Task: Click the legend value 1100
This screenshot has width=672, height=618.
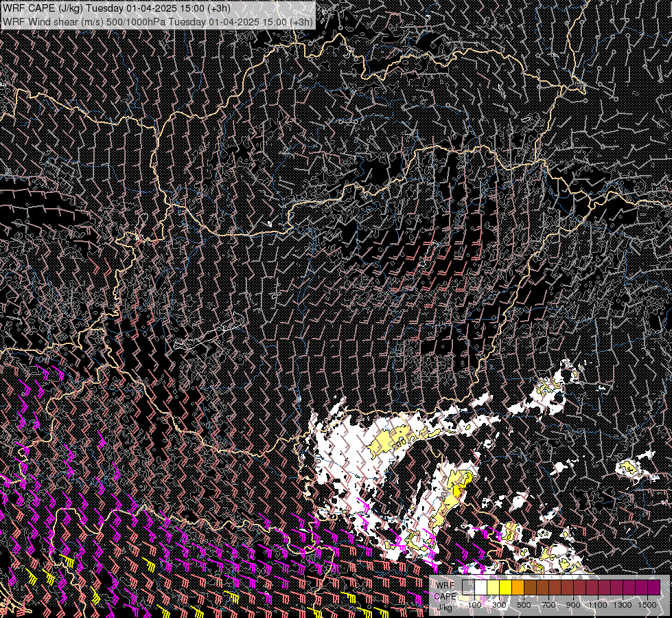Action: click(x=597, y=605)
